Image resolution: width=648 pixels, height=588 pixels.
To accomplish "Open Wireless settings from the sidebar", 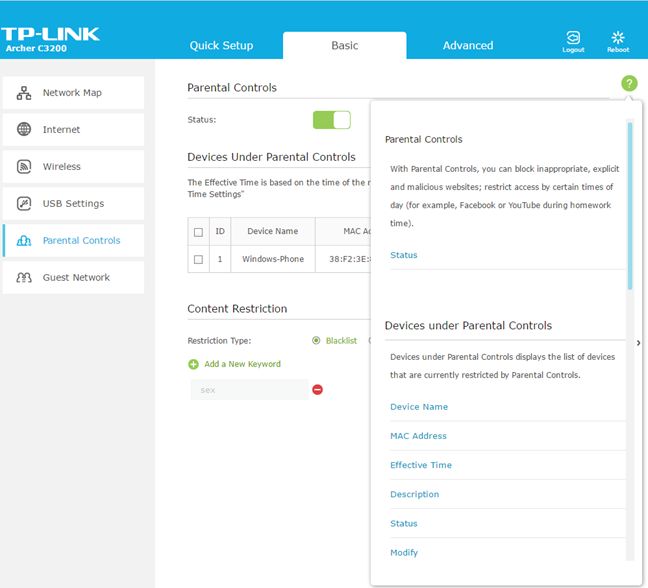I will pos(74,167).
